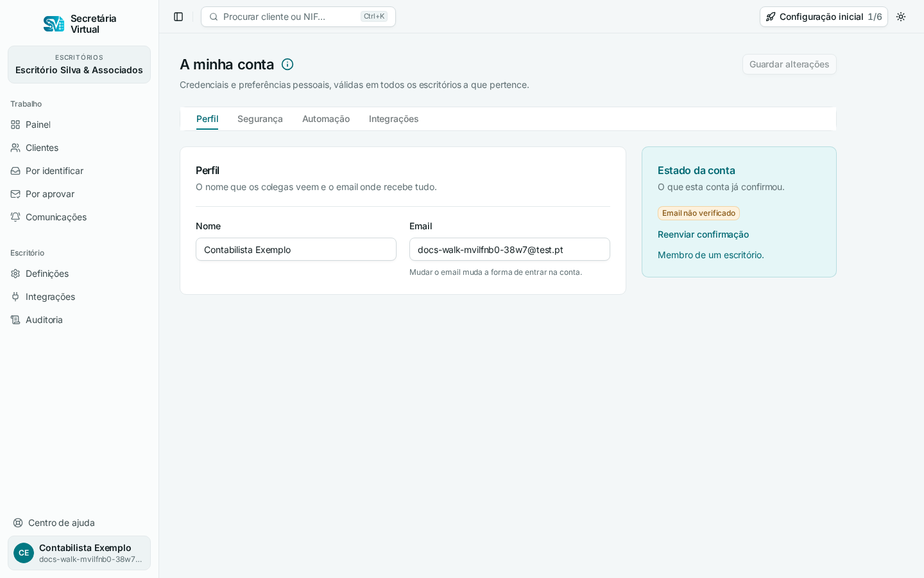Open the Contabilista Exemplo user menu
The height and width of the screenshot is (578, 924).
pyautogui.click(x=79, y=553)
